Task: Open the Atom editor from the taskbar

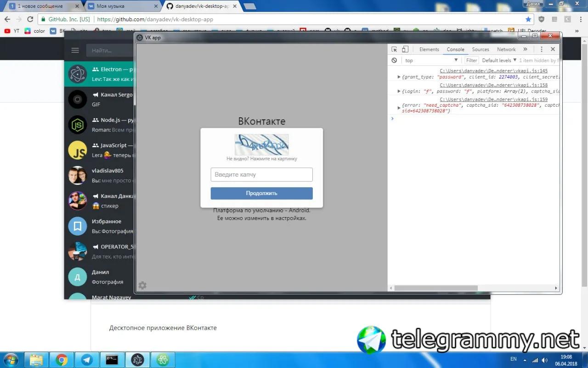Action: 163,360
